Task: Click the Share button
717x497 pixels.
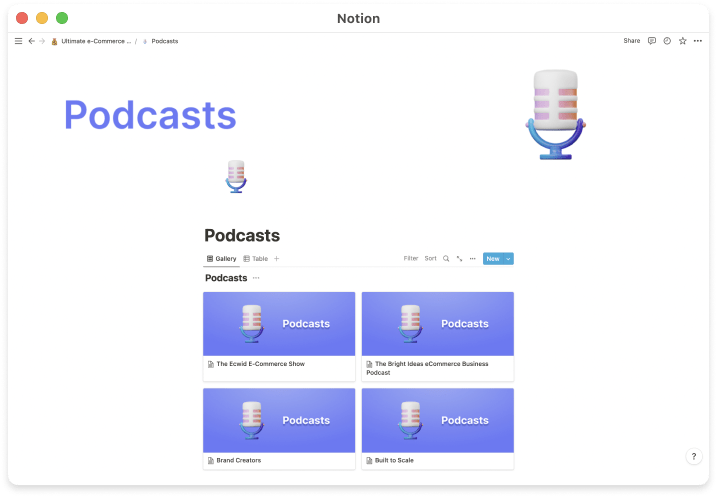Action: [631, 41]
